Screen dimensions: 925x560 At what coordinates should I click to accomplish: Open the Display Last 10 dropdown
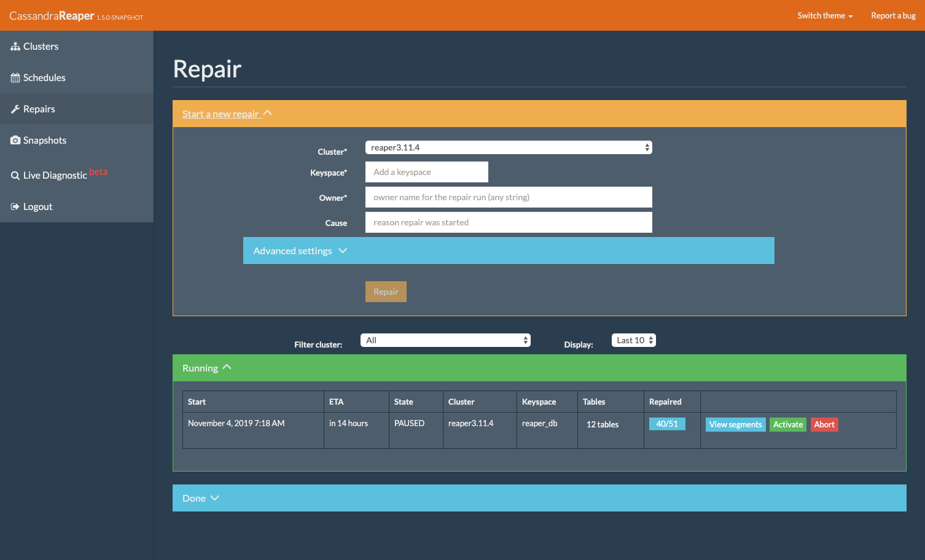[x=634, y=340]
